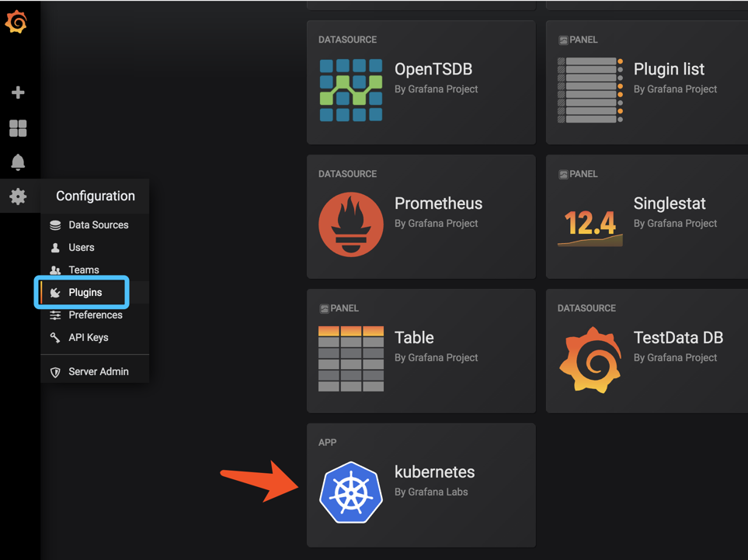The image size is (748, 560).
Task: Click the Data Sources database icon
Action: pos(55,225)
